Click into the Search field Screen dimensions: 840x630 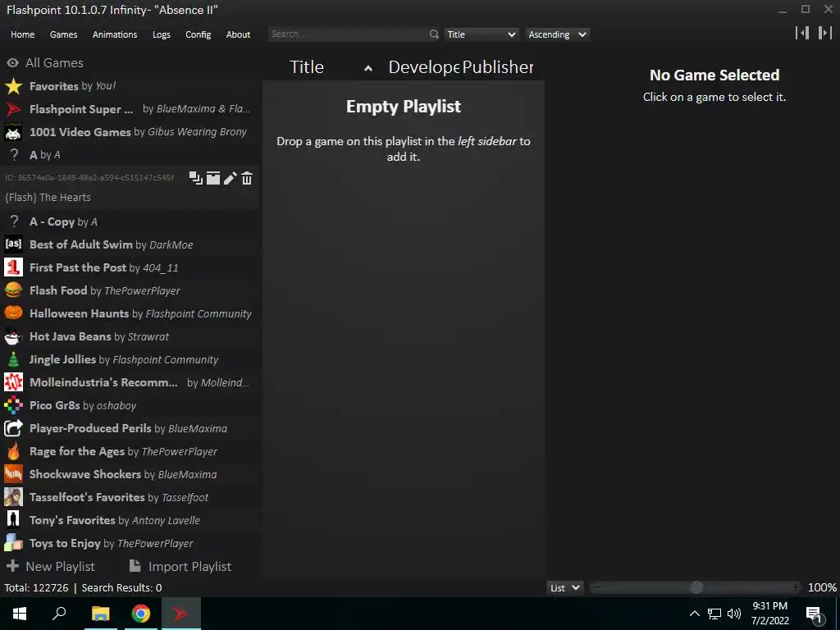coord(348,34)
